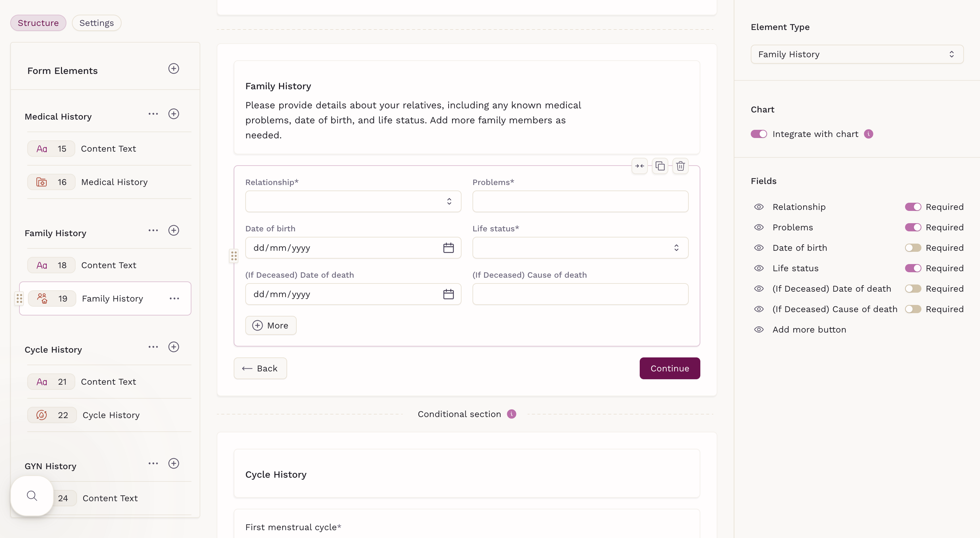
Task: Open the Life status dropdown
Action: click(x=580, y=248)
